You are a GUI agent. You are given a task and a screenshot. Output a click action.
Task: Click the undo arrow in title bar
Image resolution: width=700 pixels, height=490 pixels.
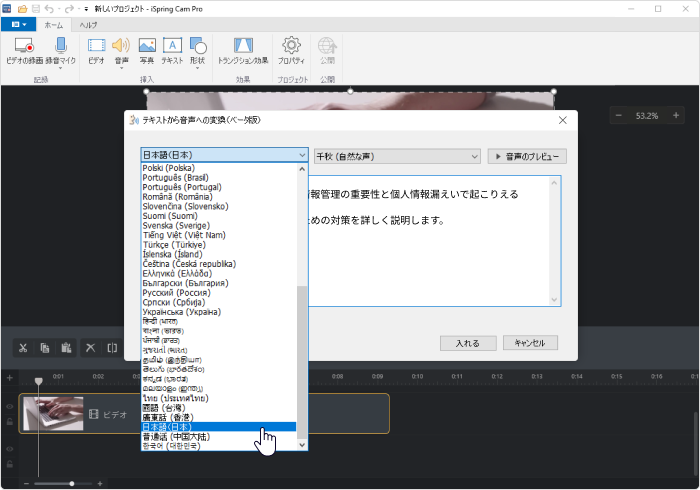coord(49,8)
